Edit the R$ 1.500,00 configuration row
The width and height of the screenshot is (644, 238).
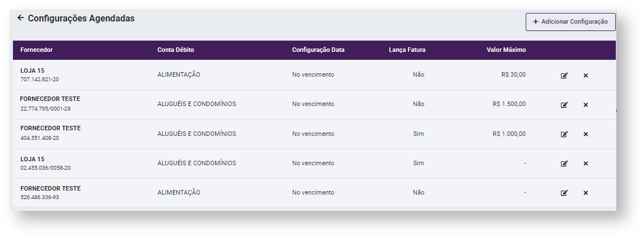[564, 105]
